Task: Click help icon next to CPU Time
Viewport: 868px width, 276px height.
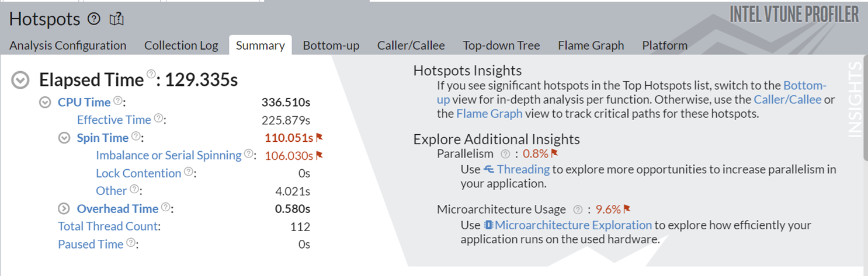Action: 118,101
